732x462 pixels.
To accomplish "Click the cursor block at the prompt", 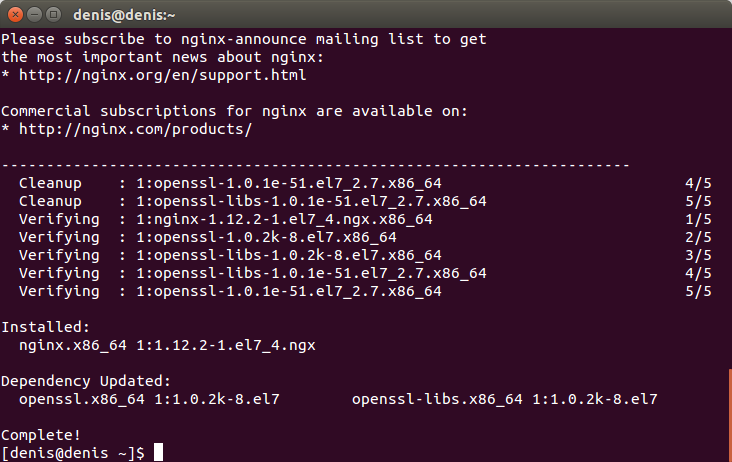I will point(159,452).
